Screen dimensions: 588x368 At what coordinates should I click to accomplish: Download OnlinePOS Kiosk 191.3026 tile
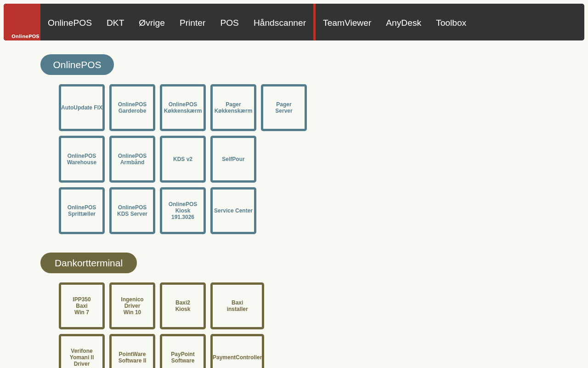(x=183, y=211)
